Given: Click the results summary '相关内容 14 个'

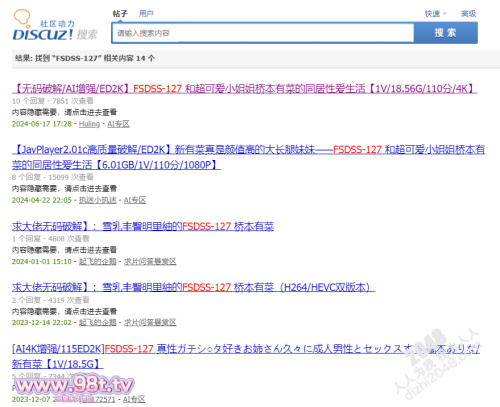Looking at the screenshot, I should click(x=129, y=58).
